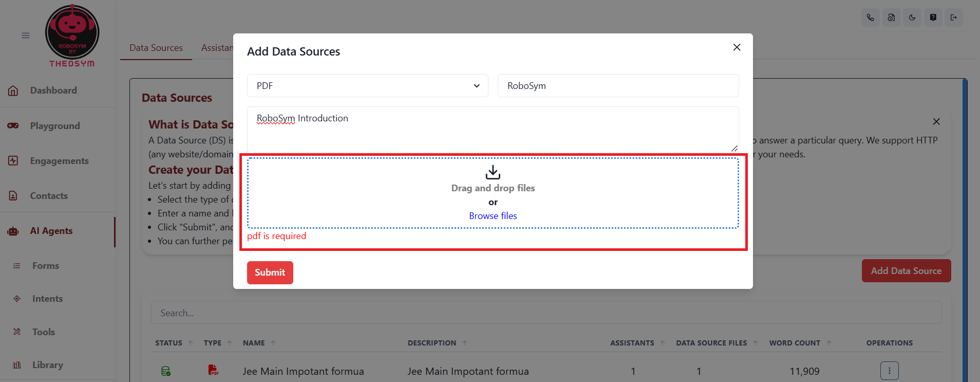This screenshot has width=980, height=382.
Task: Click the Dashboard home icon
Action: pos(13,90)
